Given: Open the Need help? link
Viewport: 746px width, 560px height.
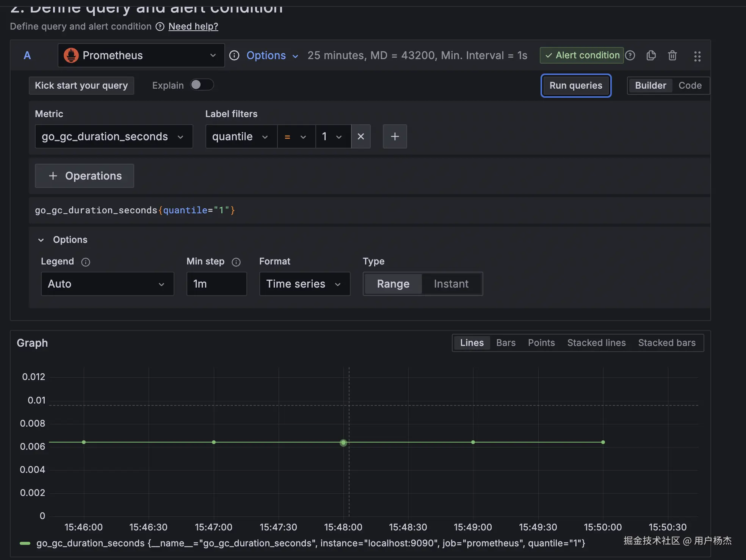Looking at the screenshot, I should [x=193, y=27].
